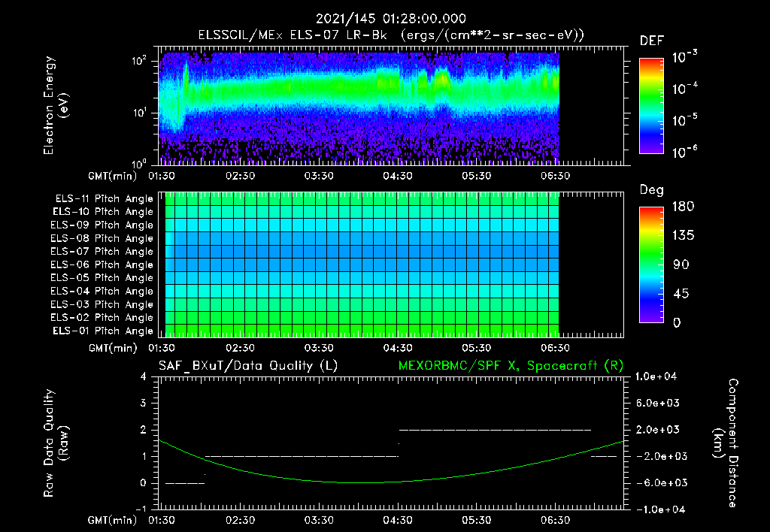Click the "SAF_BXuT/Data Quality (L)" title
This screenshot has height=532, width=770.
248,366
